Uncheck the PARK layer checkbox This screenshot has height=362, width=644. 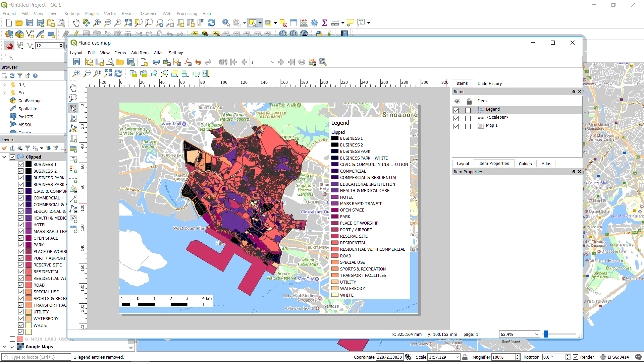[21, 245]
